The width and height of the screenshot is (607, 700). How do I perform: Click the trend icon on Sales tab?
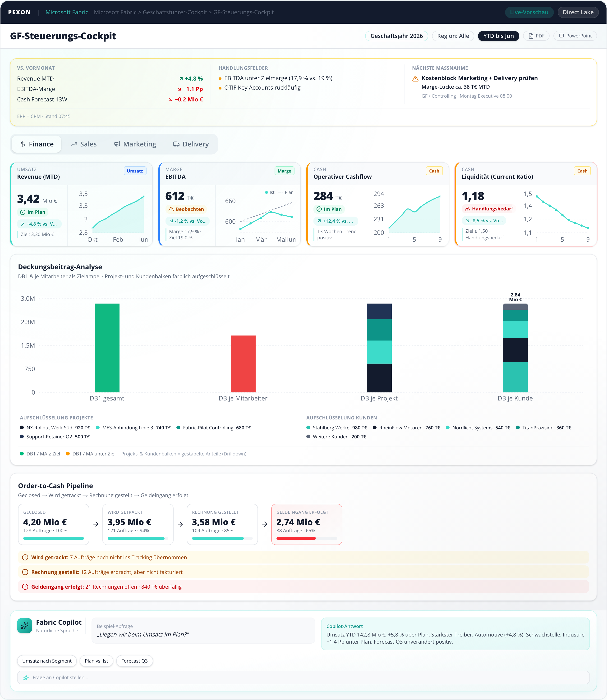(74, 144)
